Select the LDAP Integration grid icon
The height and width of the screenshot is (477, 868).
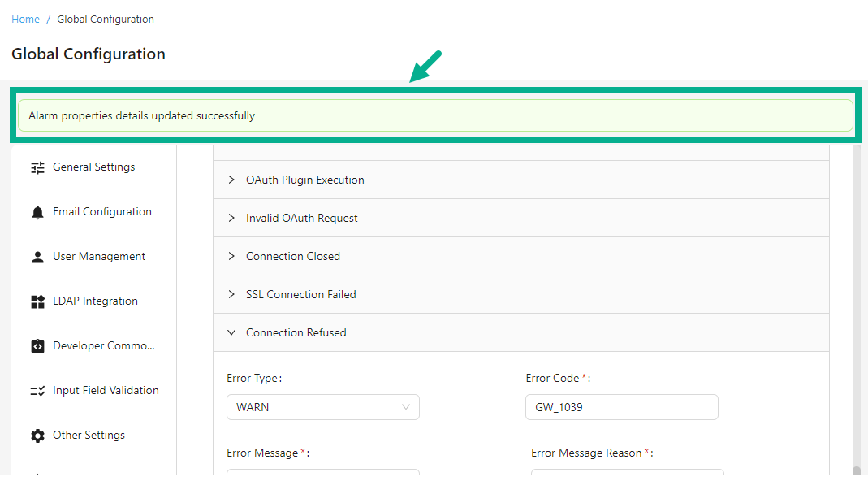tap(37, 301)
